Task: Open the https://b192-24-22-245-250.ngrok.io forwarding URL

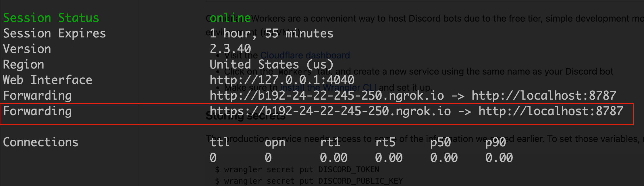Action: tap(330, 111)
